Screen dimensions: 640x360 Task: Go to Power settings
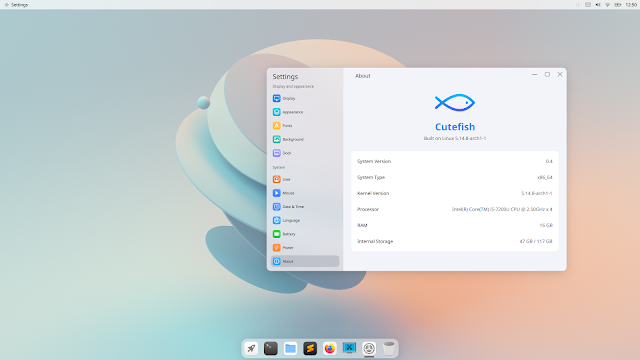[304, 248]
